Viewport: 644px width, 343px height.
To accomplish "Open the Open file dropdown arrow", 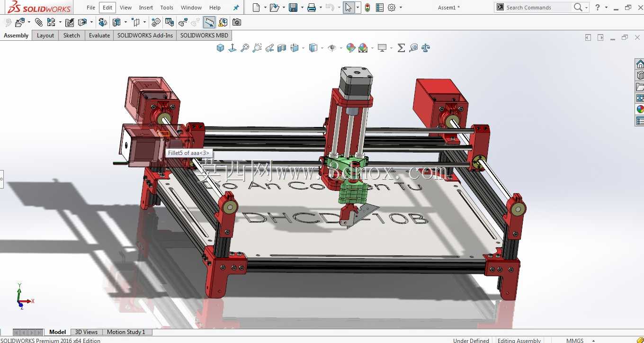I will click(x=284, y=8).
